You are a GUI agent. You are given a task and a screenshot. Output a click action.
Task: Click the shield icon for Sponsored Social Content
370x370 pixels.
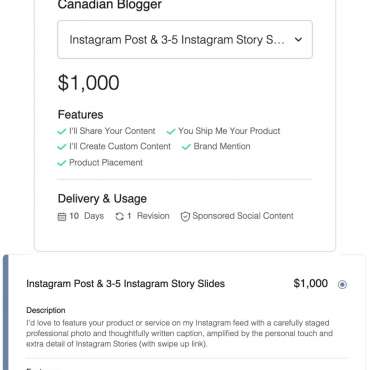(185, 216)
